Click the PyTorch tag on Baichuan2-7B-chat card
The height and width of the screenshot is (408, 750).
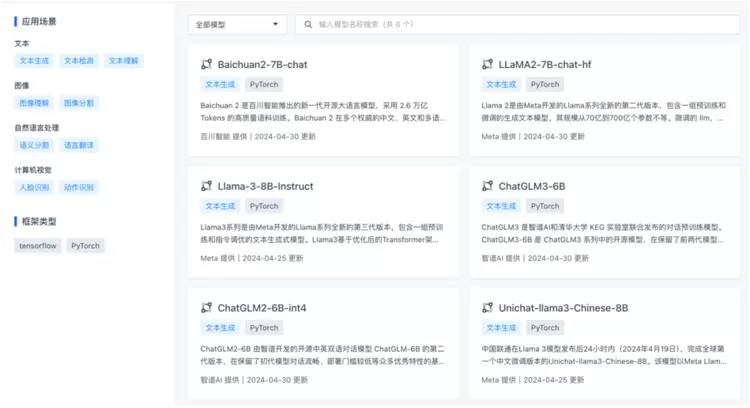pos(264,85)
